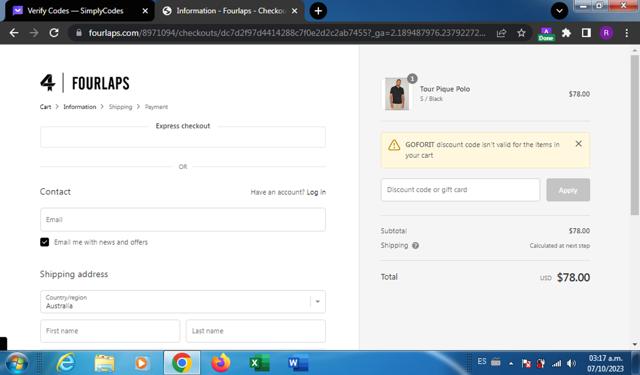
Task: Click the Shipping help question mark icon
Action: tap(416, 246)
